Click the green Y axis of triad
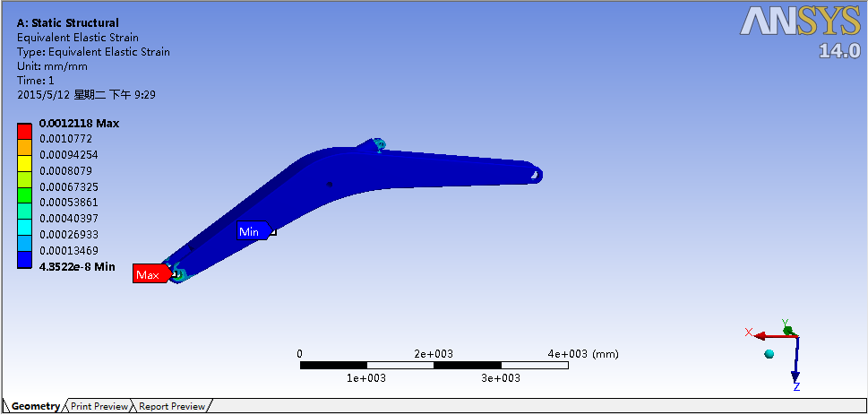 click(x=786, y=330)
